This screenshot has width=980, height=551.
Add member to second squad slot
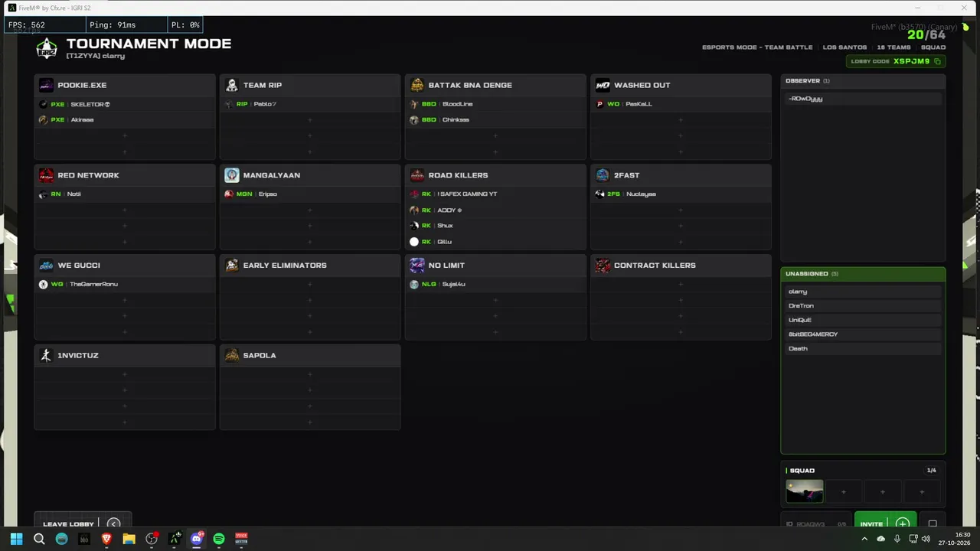coord(844,491)
